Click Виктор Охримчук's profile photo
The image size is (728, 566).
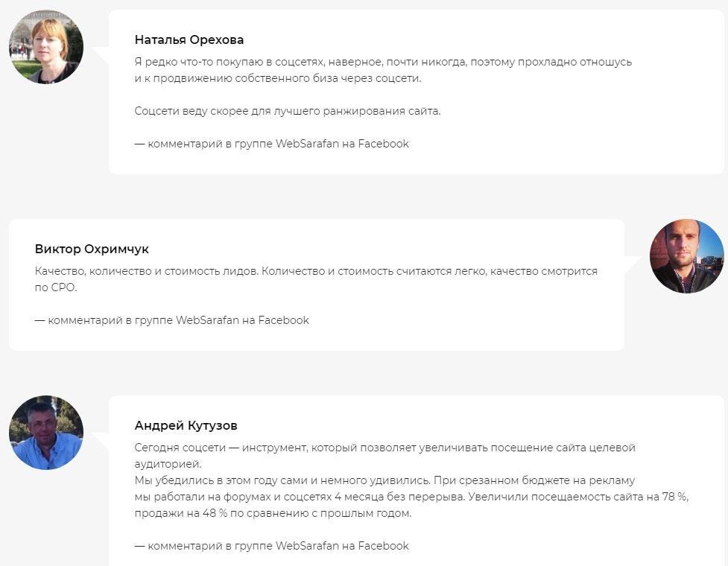click(x=687, y=256)
